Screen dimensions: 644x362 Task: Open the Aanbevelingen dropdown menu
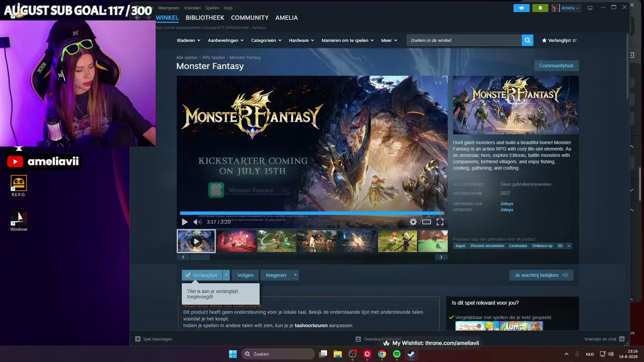226,40
